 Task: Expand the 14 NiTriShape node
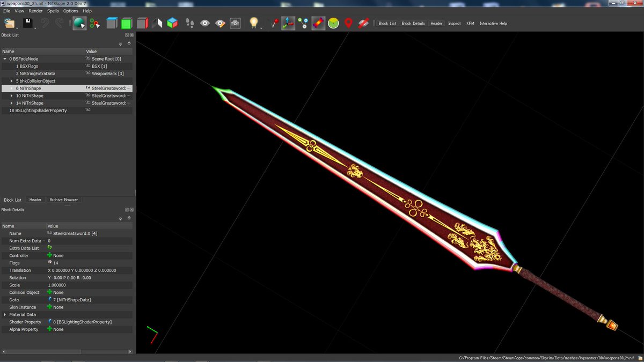[12, 103]
